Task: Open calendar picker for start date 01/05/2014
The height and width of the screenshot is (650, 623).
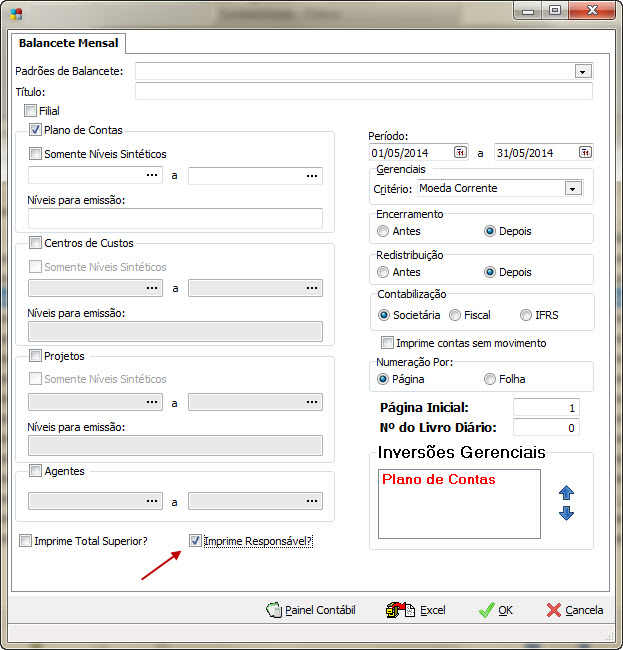Action: (460, 153)
